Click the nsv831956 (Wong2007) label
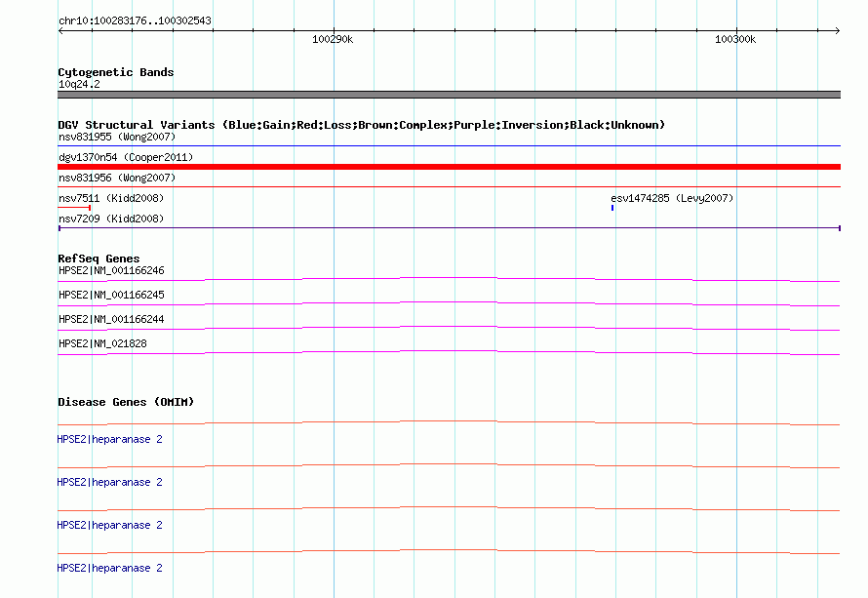 point(117,178)
